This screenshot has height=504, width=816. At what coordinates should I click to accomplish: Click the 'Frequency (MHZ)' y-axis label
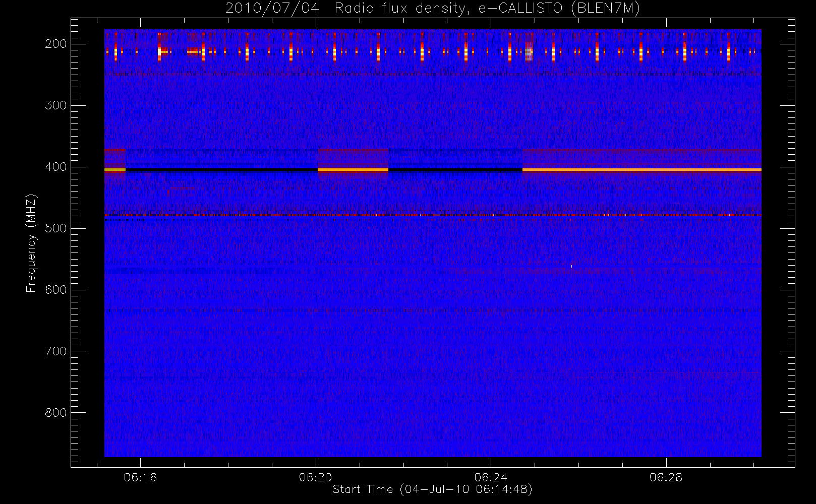click(31, 243)
